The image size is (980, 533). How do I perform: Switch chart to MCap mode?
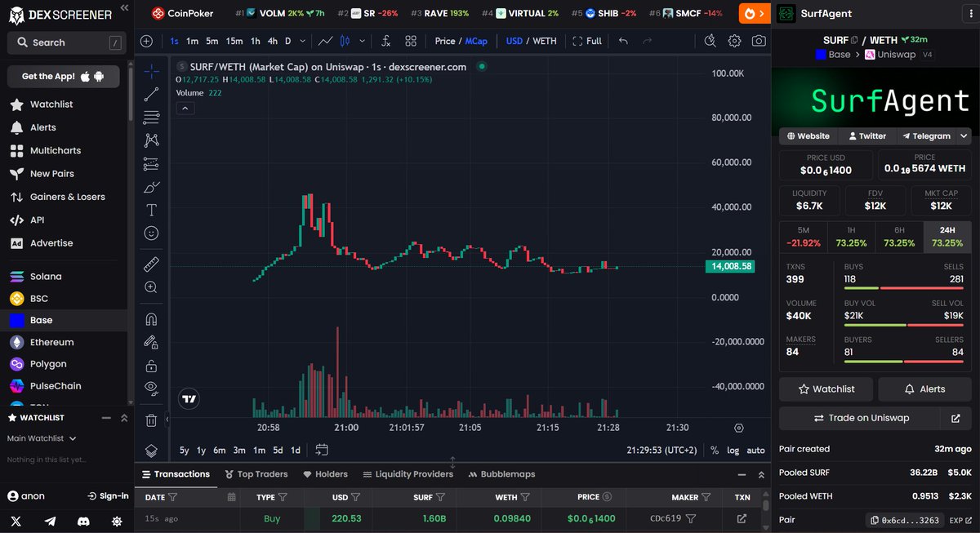click(x=475, y=41)
